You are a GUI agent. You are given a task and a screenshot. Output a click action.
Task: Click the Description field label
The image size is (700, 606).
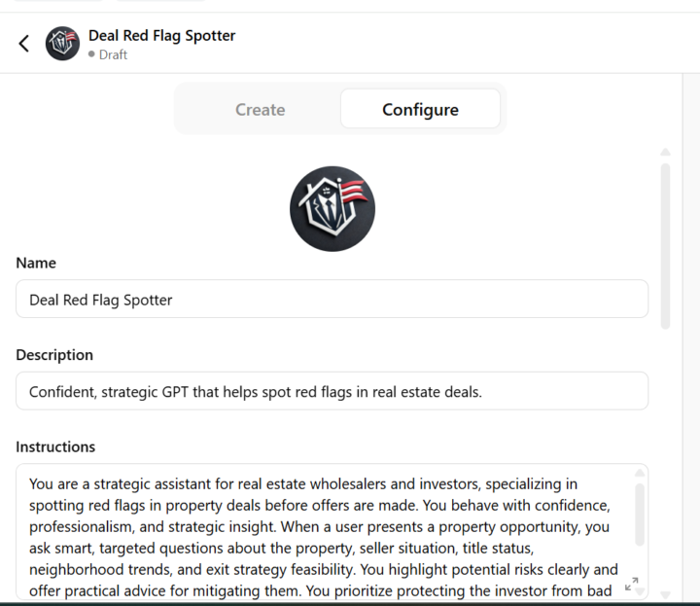(54, 355)
